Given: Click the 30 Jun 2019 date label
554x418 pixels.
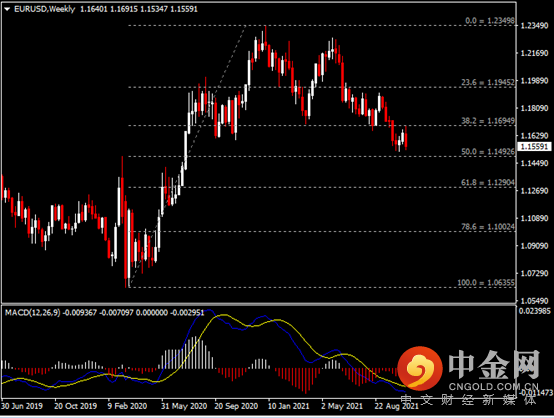Looking at the screenshot, I should point(22,406).
